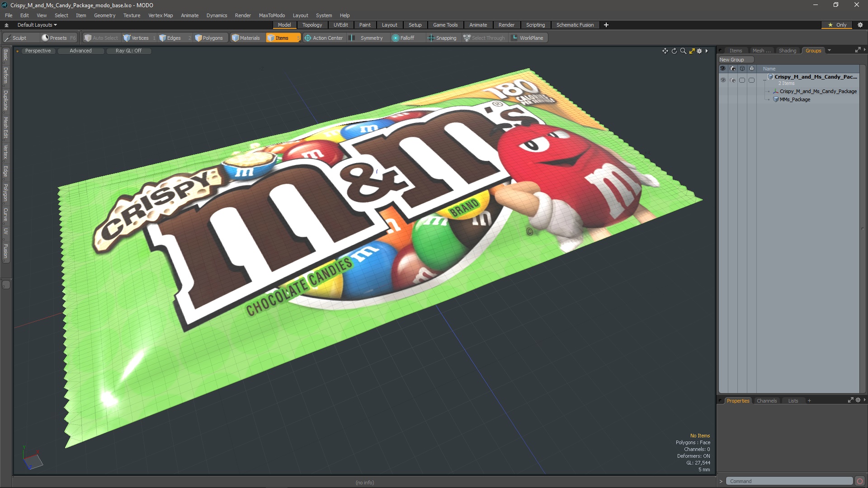
Task: Open panel tabs dropdown arrow next to Groups
Action: coord(829,51)
